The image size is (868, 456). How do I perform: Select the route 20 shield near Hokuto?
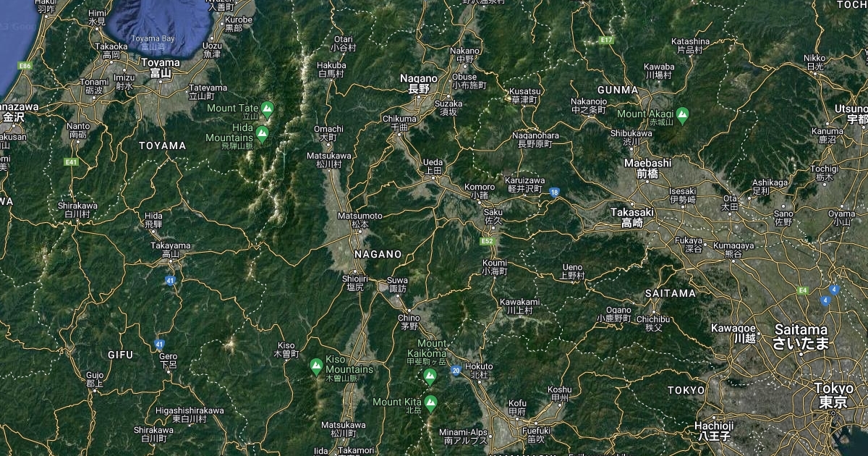[x=456, y=371]
